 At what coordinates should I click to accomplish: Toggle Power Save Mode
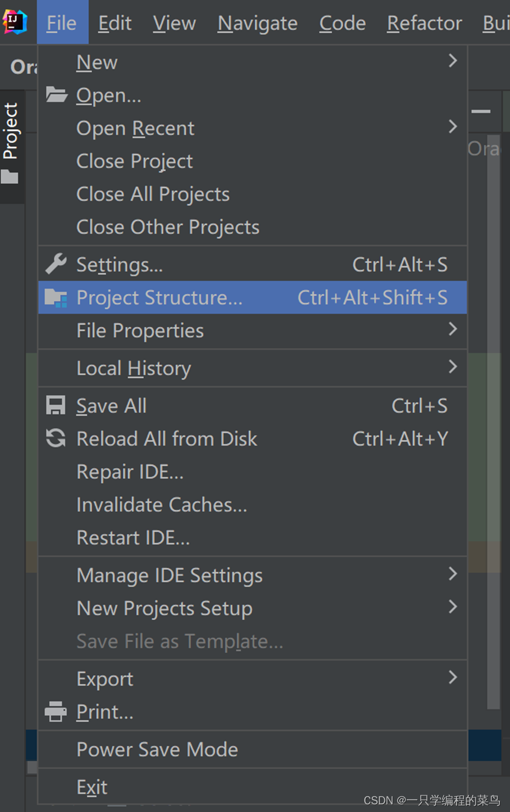[157, 750]
